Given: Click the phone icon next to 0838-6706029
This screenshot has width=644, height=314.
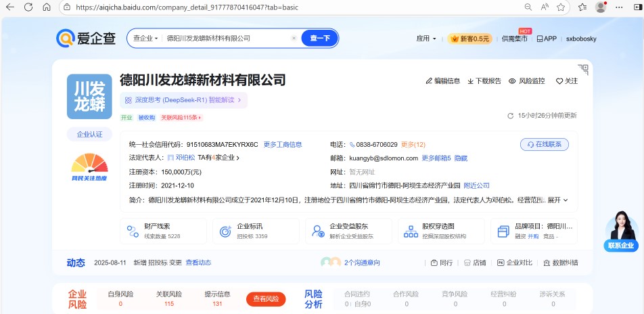Looking at the screenshot, I should point(352,145).
